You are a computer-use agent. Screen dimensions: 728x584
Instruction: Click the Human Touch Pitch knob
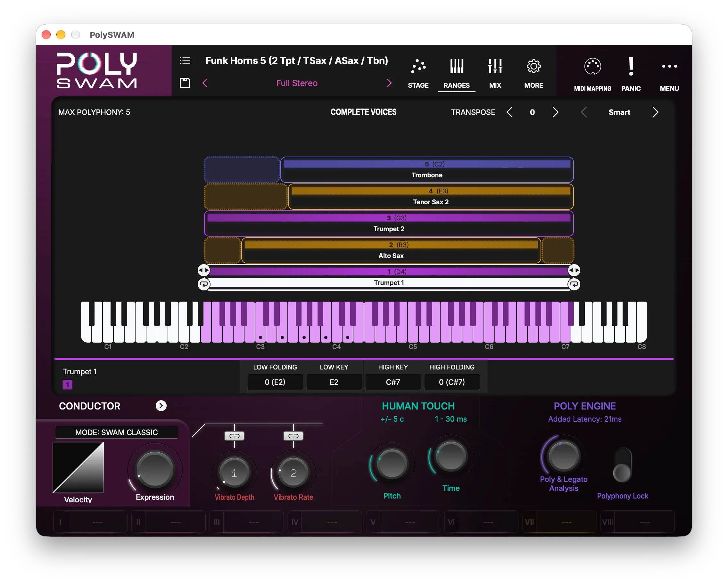pyautogui.click(x=392, y=464)
